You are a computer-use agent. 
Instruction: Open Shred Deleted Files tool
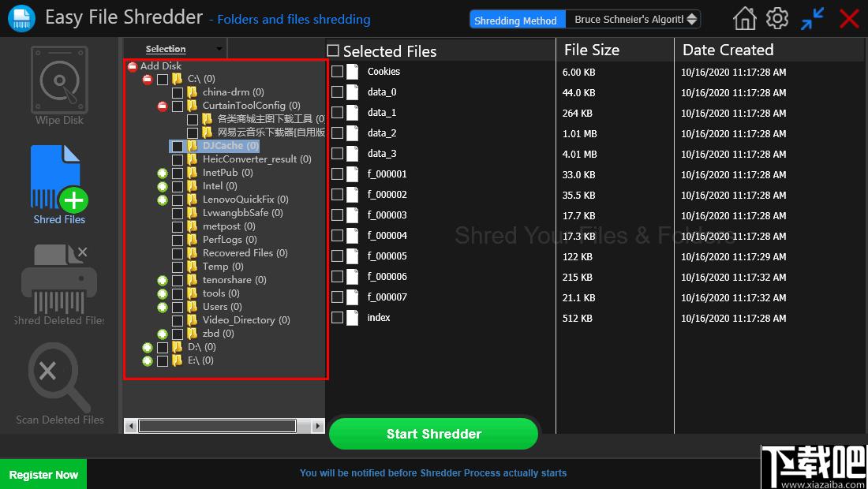(x=59, y=285)
